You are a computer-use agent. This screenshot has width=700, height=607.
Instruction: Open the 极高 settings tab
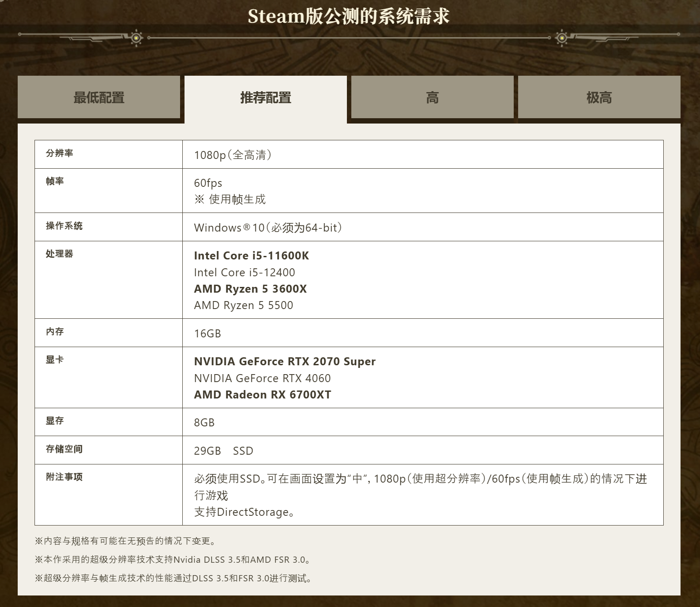pyautogui.click(x=599, y=97)
